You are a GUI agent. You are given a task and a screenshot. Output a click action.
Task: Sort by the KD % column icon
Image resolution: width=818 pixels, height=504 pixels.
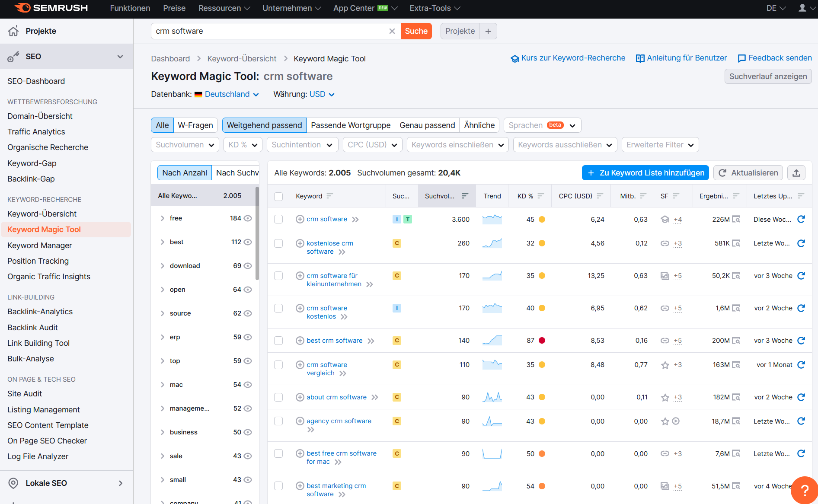tap(540, 196)
